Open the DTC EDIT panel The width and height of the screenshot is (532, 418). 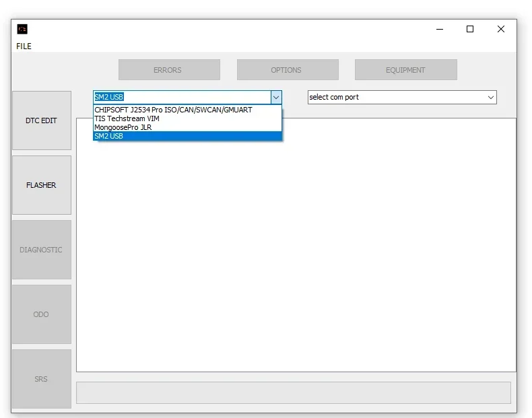point(42,120)
